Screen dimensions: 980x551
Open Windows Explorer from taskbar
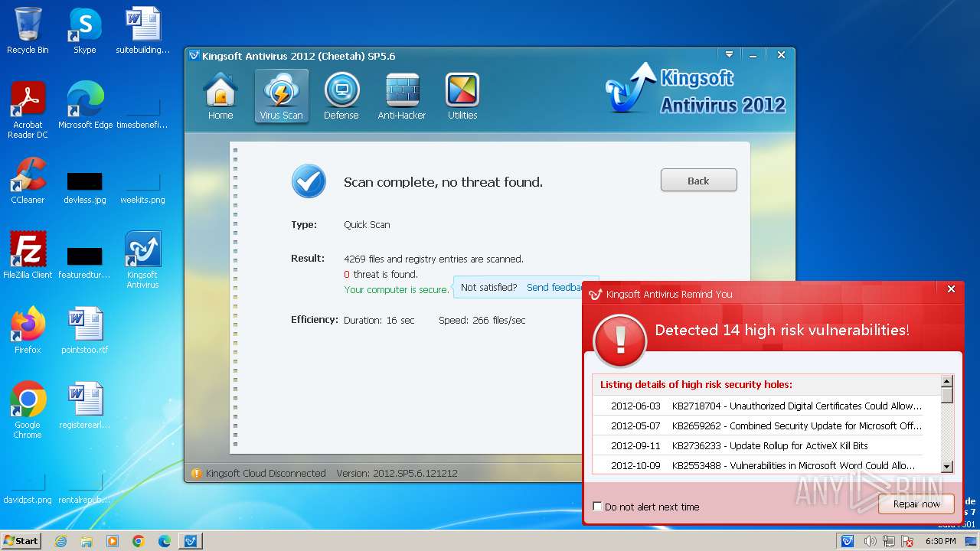tap(87, 541)
